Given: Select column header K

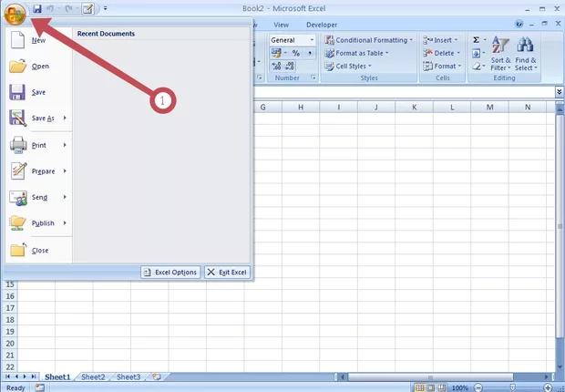Looking at the screenshot, I should click(415, 107).
